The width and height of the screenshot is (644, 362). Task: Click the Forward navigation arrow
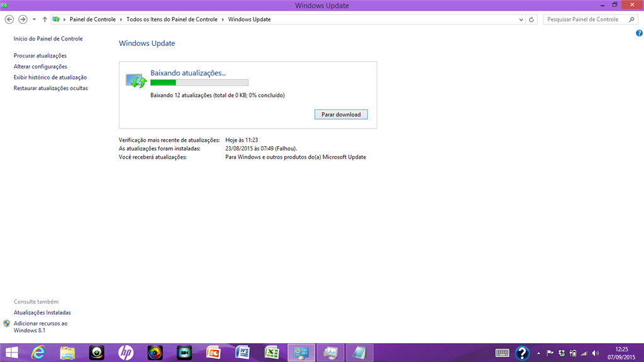(x=23, y=20)
